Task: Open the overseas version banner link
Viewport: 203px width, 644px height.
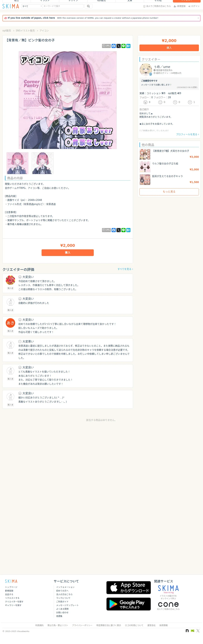Action: [x=101, y=18]
